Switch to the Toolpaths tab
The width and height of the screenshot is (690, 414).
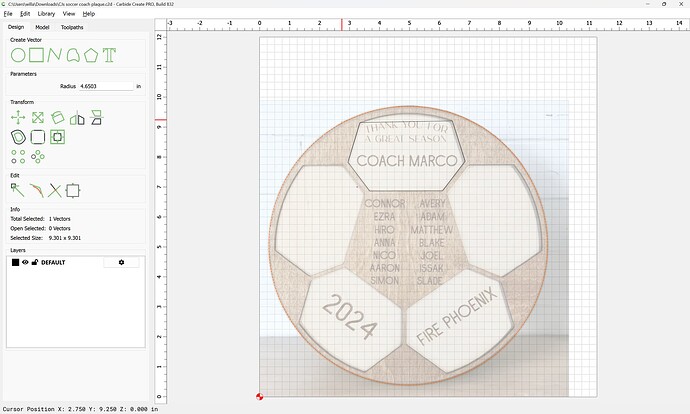pyautogui.click(x=72, y=27)
